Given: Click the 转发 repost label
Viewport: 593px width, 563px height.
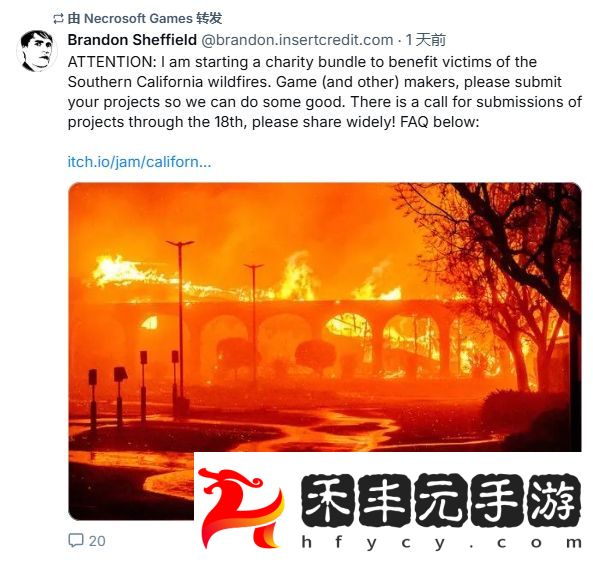Looking at the screenshot, I should point(209,18).
